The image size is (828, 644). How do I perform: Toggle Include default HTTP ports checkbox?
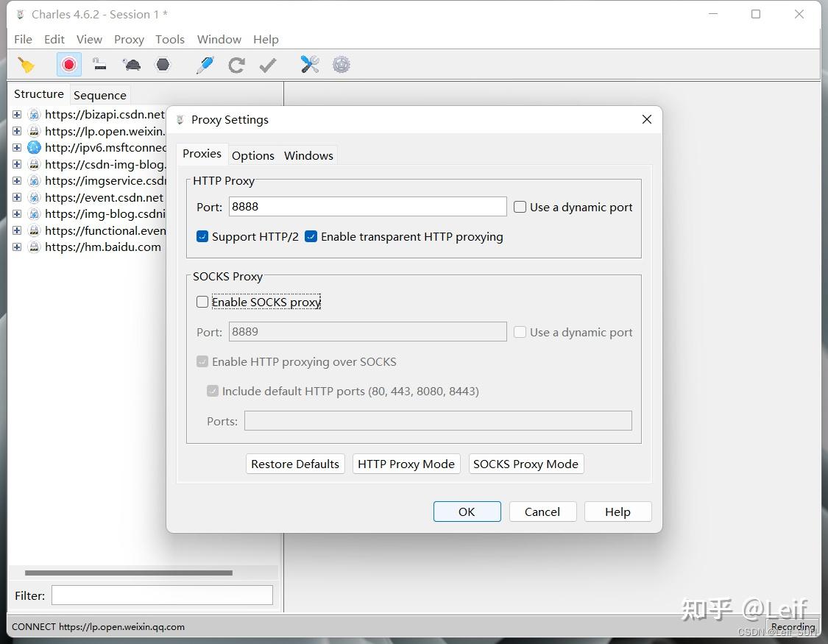pyautogui.click(x=212, y=391)
